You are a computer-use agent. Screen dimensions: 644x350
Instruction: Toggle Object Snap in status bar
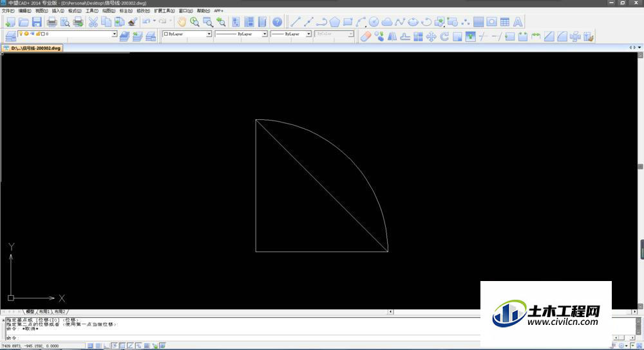tap(122, 346)
